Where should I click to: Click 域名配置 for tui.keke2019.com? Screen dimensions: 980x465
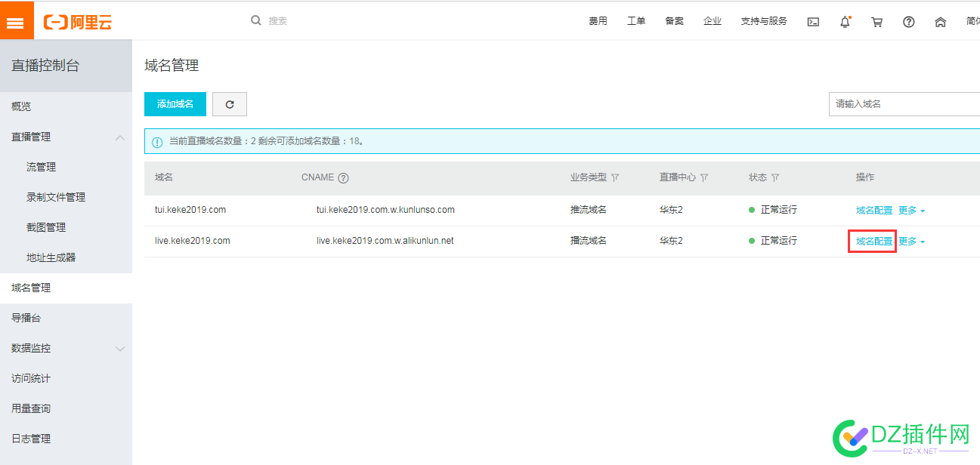coord(874,211)
